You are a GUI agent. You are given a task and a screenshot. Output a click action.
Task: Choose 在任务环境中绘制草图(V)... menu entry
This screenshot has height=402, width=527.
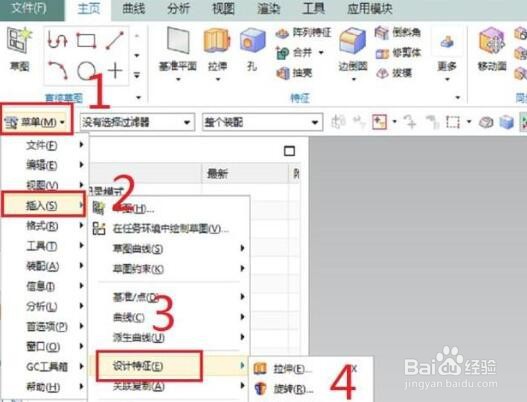pyautogui.click(x=169, y=229)
